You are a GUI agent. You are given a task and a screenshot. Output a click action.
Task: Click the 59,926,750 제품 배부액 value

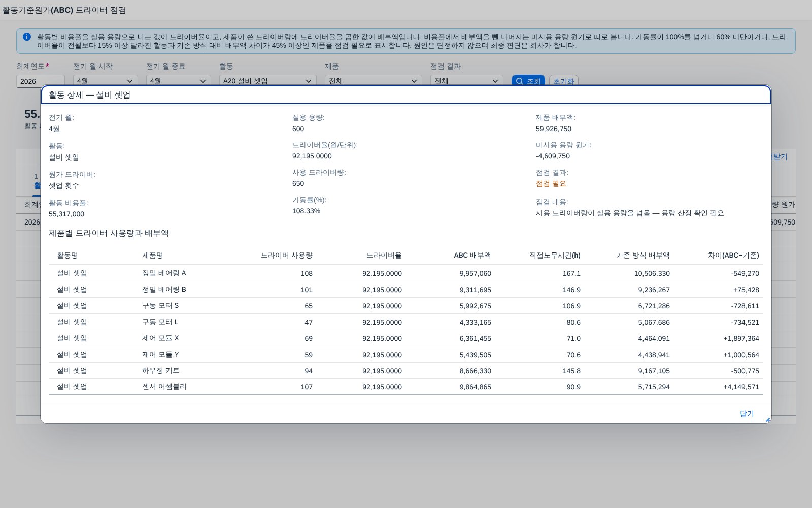554,129
